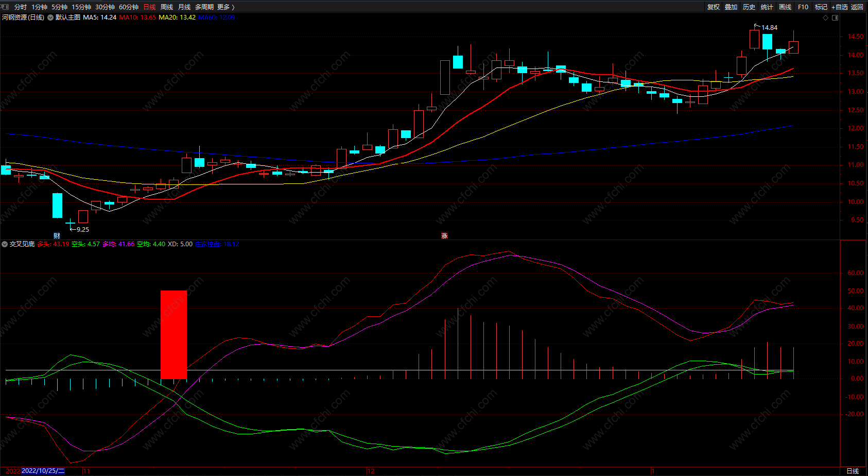Activate the 画线 drawing tools
Screen dimensions: 868x476
pos(785,7)
